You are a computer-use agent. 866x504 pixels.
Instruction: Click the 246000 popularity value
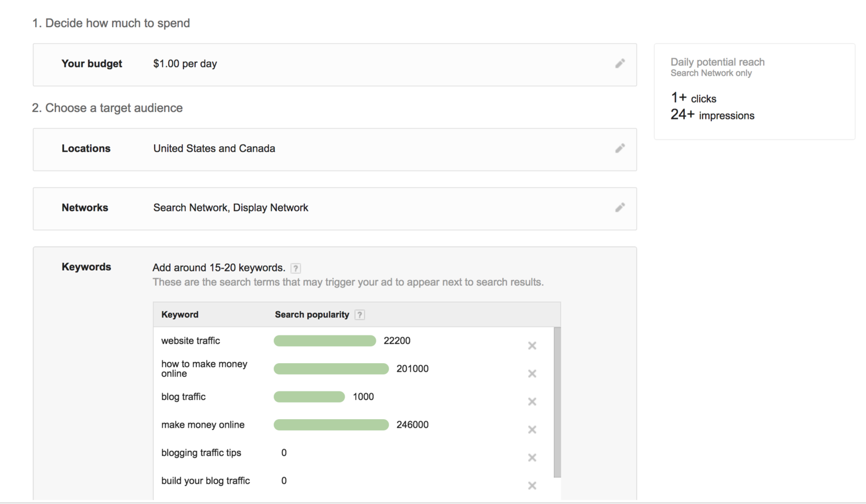pyautogui.click(x=413, y=425)
